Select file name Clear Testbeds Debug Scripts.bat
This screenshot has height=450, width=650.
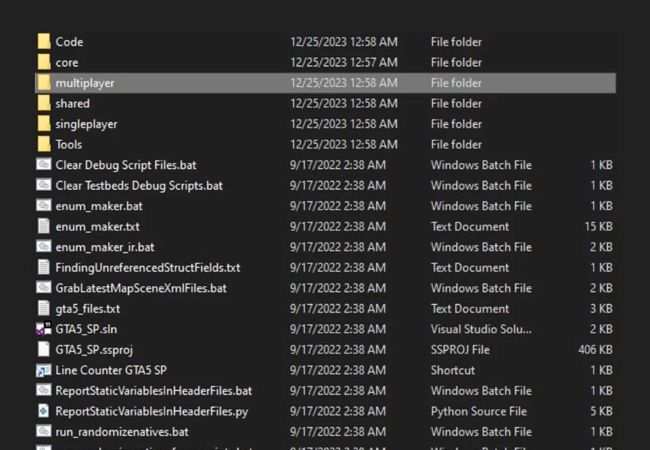(x=139, y=186)
